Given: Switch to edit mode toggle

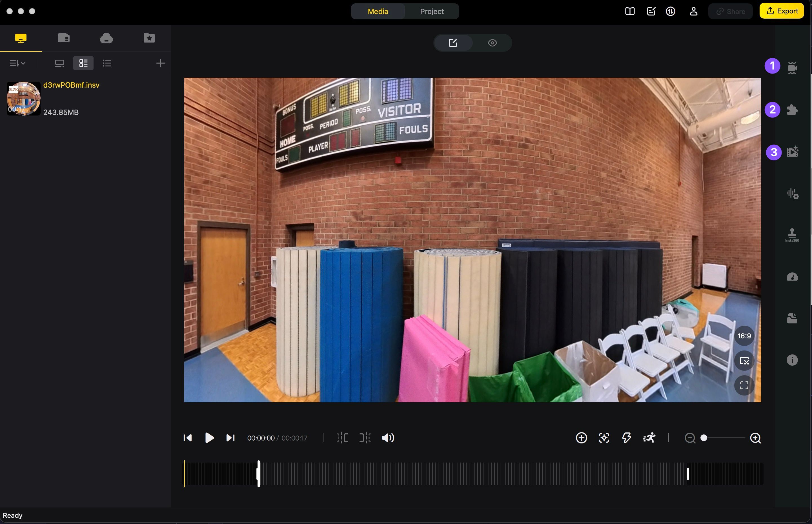Looking at the screenshot, I should [x=453, y=43].
